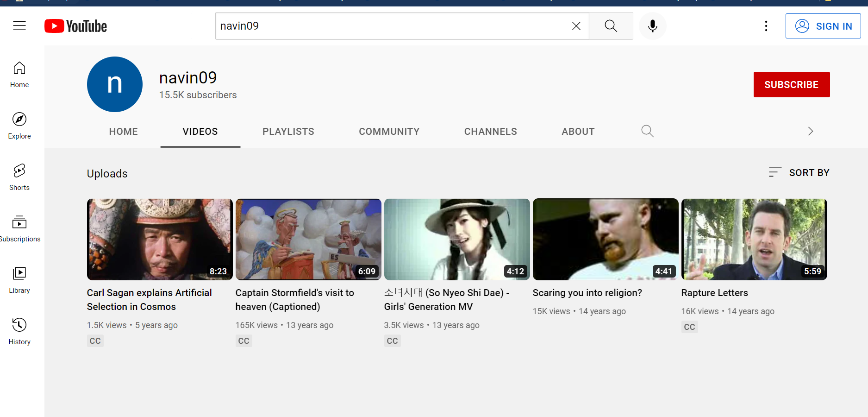Click the Uploads section heading

click(x=107, y=174)
